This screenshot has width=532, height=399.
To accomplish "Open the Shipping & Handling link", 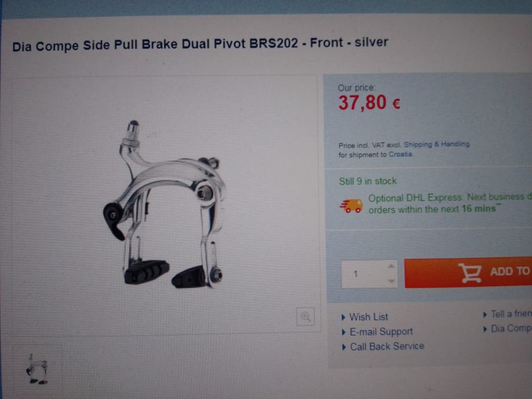I will pyautogui.click(x=436, y=145).
